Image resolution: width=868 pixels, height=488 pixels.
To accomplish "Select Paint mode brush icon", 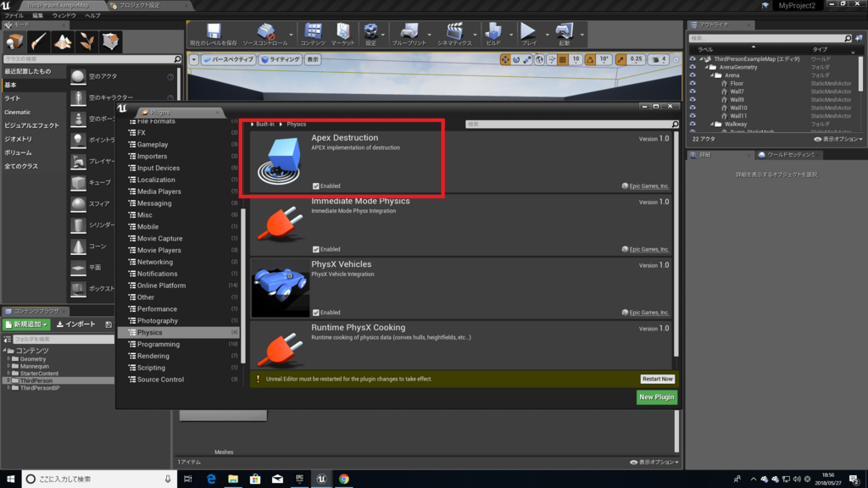I will click(x=38, y=42).
